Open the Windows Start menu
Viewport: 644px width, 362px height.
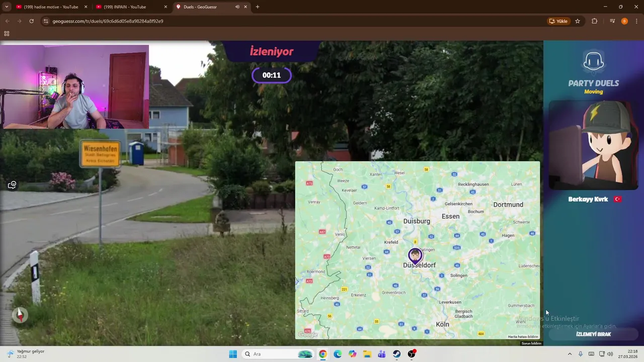[233, 354]
